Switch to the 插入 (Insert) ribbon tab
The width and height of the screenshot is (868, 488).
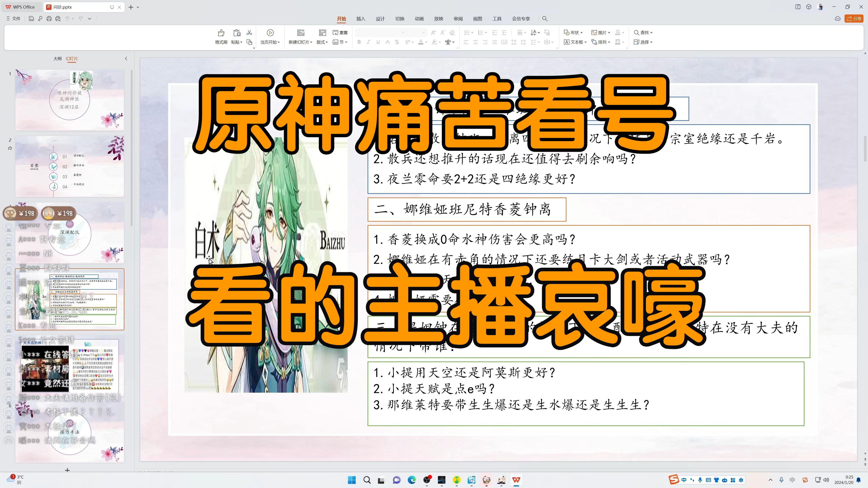pyautogui.click(x=361, y=19)
